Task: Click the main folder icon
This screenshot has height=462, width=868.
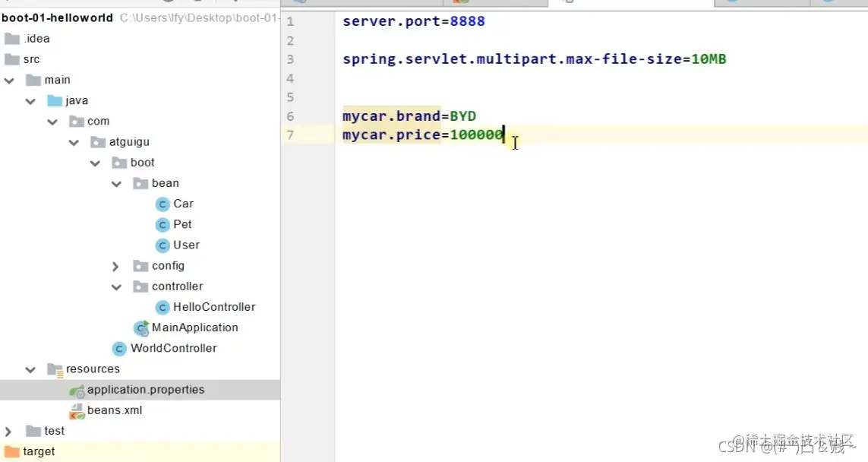Action: (x=33, y=80)
